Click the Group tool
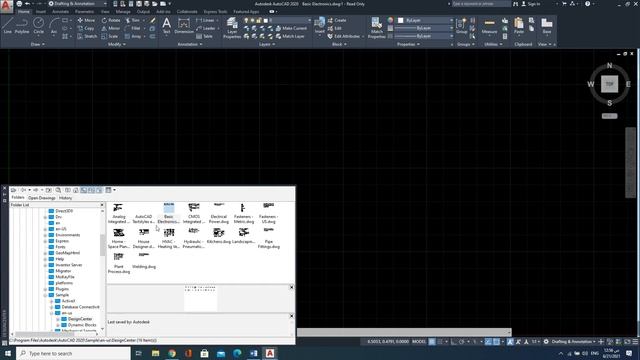Screen dimensions: 640x360 (461, 26)
